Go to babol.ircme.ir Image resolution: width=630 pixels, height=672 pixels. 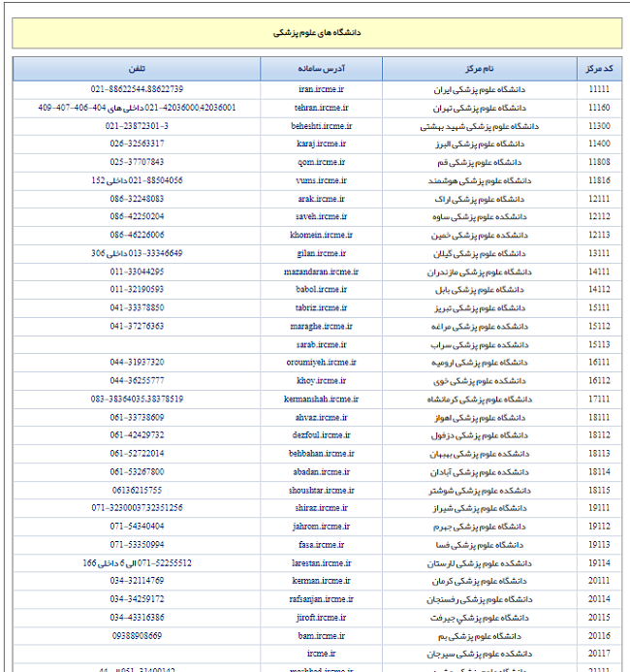point(321,289)
